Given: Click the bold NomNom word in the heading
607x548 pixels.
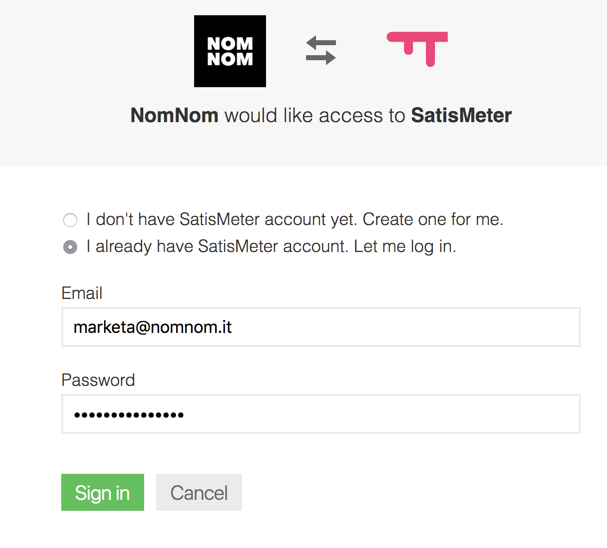Looking at the screenshot, I should (x=174, y=115).
